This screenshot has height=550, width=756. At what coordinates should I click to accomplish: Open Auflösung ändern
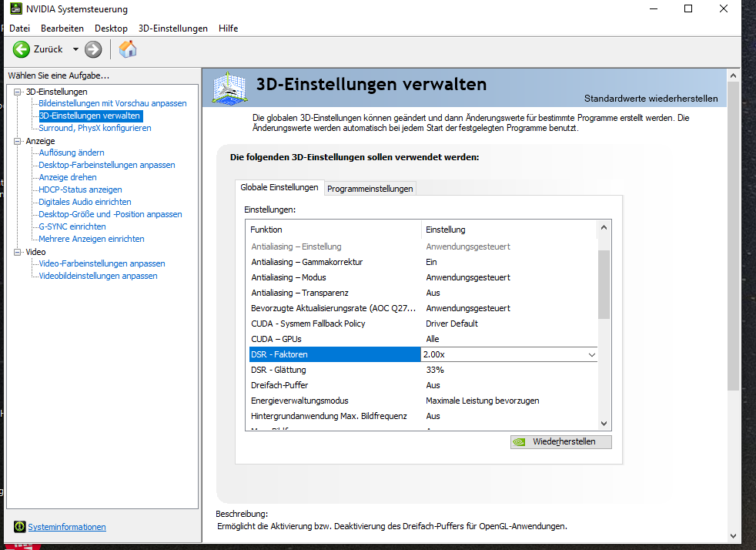coord(72,153)
